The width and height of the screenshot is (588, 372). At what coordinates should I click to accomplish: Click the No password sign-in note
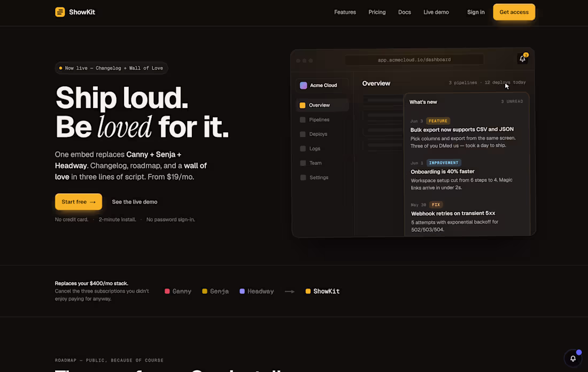[171, 219]
